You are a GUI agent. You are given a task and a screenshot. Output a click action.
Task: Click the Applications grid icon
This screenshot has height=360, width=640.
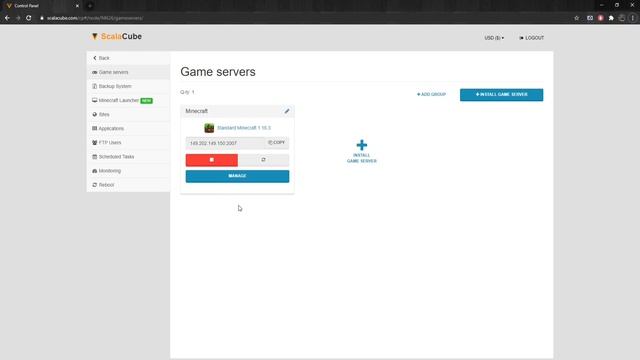click(94, 129)
